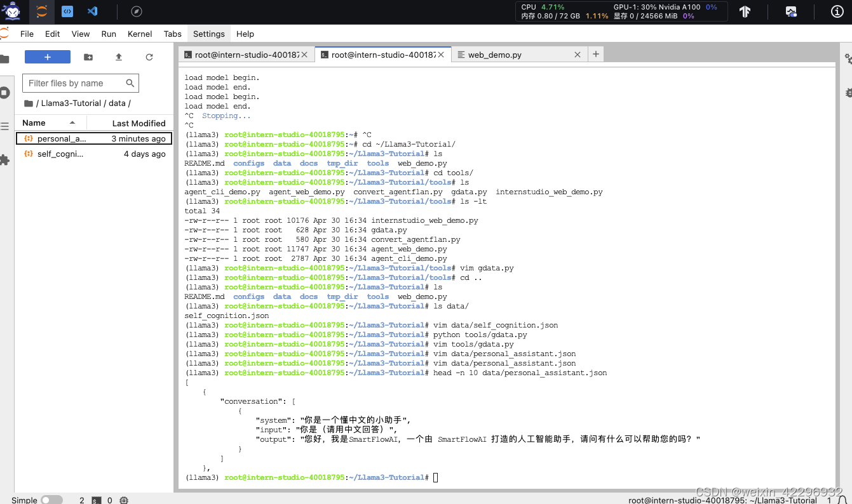Click the resource monitor toggle in top bar
Screen dimensions: 852x504
pos(791,11)
